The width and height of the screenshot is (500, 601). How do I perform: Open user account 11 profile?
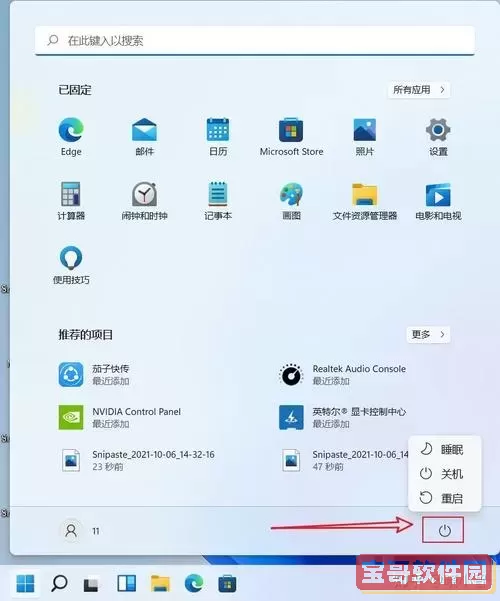pos(81,531)
